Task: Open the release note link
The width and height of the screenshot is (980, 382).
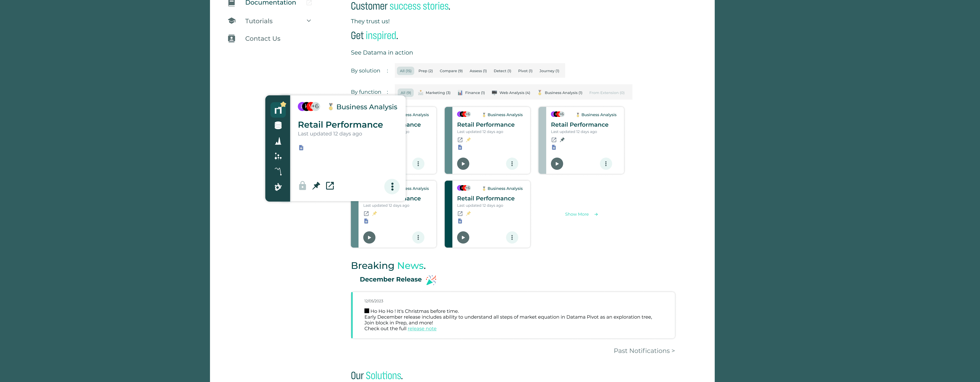Action: tap(422, 329)
